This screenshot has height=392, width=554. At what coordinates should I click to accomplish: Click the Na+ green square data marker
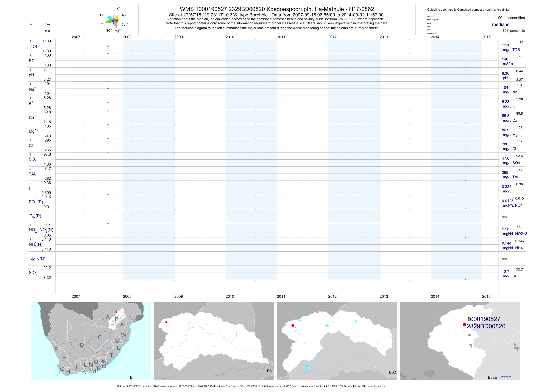point(108,89)
